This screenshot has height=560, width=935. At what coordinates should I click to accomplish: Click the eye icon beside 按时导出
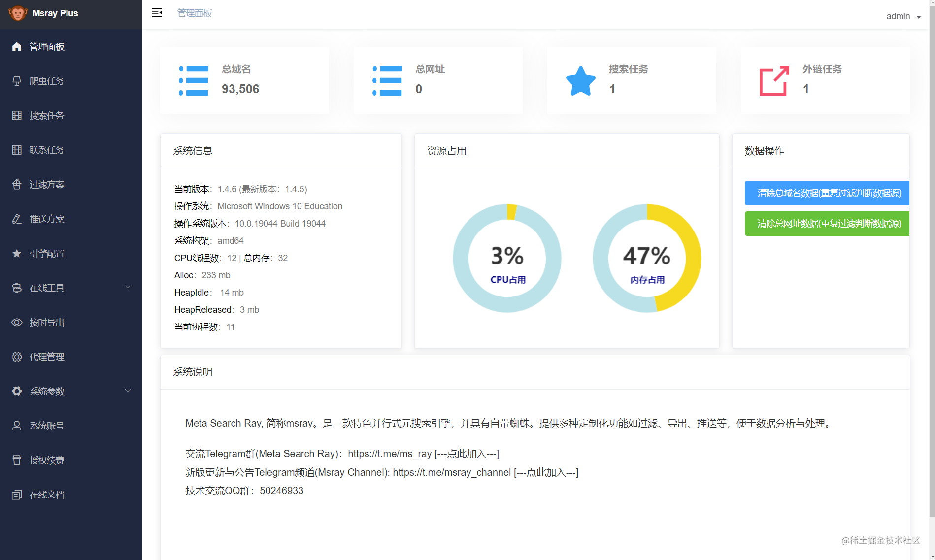17,322
